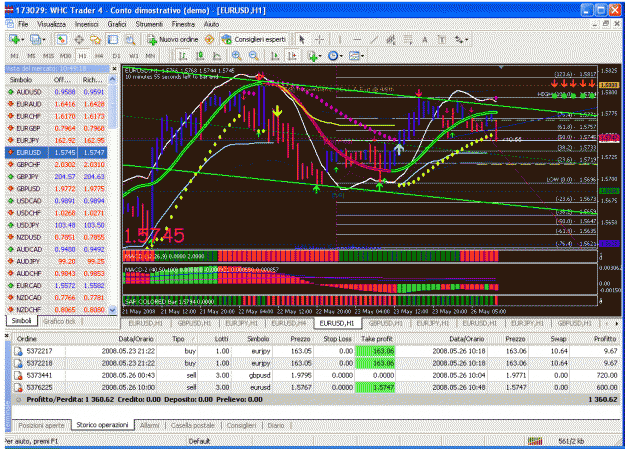This screenshot has height=449, width=625.
Task: Toggle the H1 timeframe button
Action: coord(82,56)
